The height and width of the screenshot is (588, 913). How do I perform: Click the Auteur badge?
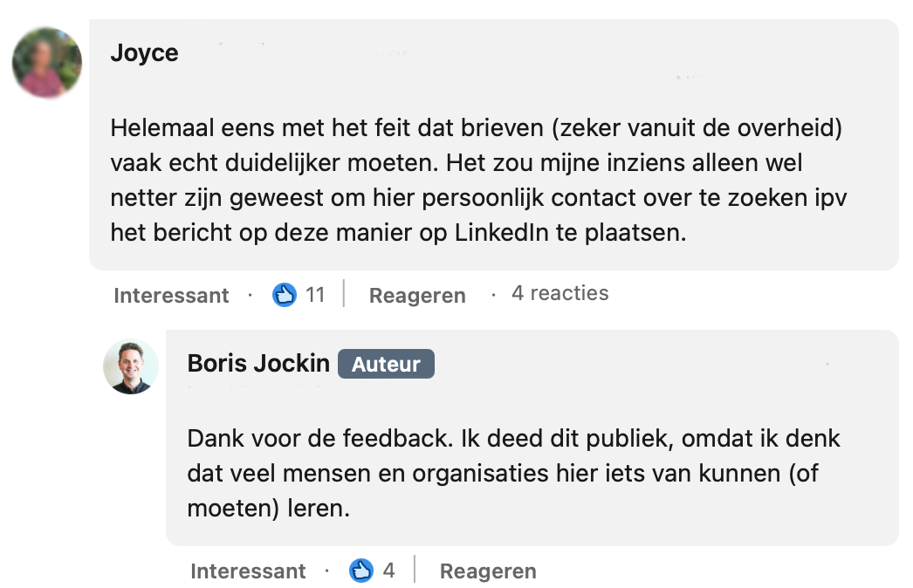click(x=386, y=365)
